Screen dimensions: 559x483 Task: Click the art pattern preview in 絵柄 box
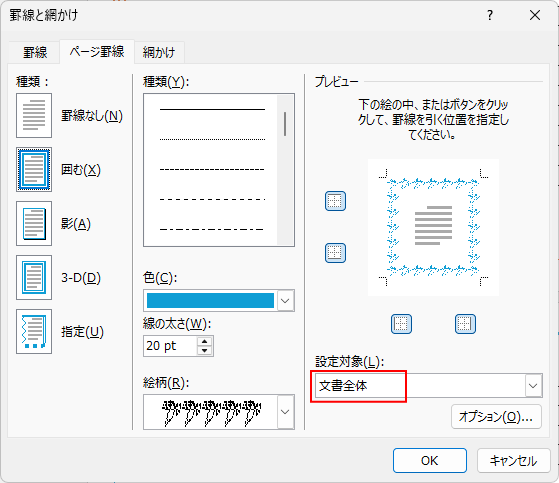[x=210, y=412]
